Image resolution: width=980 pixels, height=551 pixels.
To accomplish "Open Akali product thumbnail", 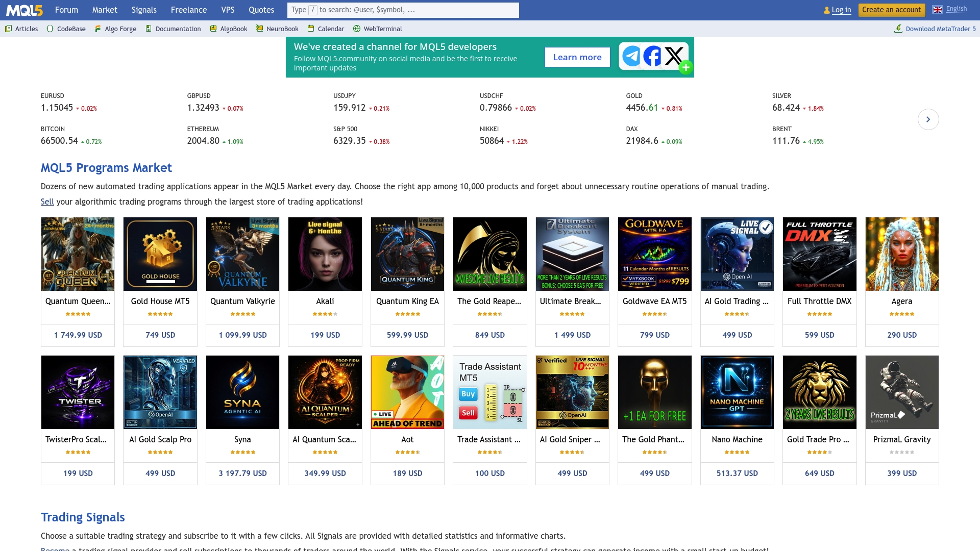I will pyautogui.click(x=325, y=254).
